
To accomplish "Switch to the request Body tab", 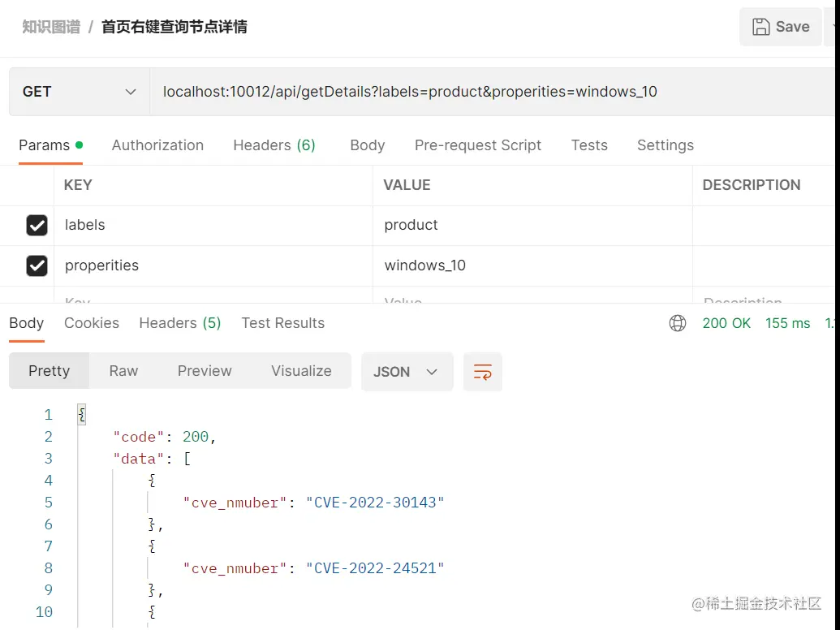I will [368, 145].
